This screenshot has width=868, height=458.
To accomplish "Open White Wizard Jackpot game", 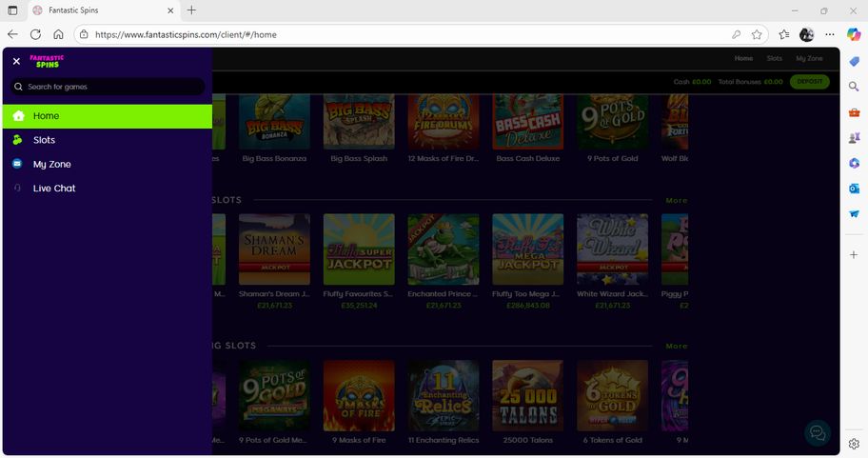I will 612,249.
